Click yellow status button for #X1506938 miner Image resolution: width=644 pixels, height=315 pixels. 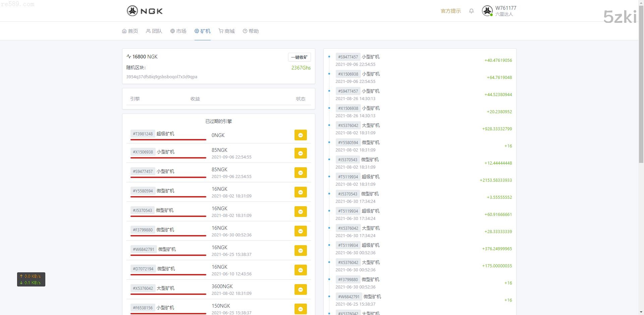click(300, 153)
